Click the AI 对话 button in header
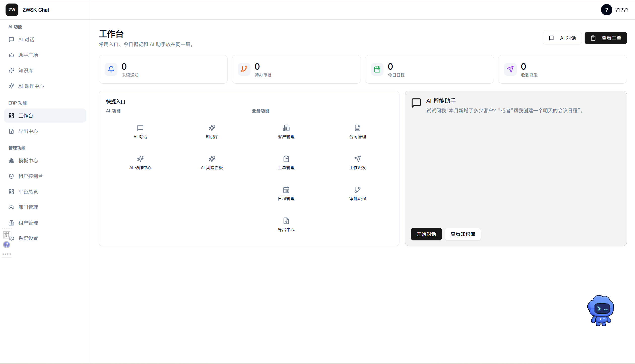Screen dimensions: 635x364 click(562, 38)
